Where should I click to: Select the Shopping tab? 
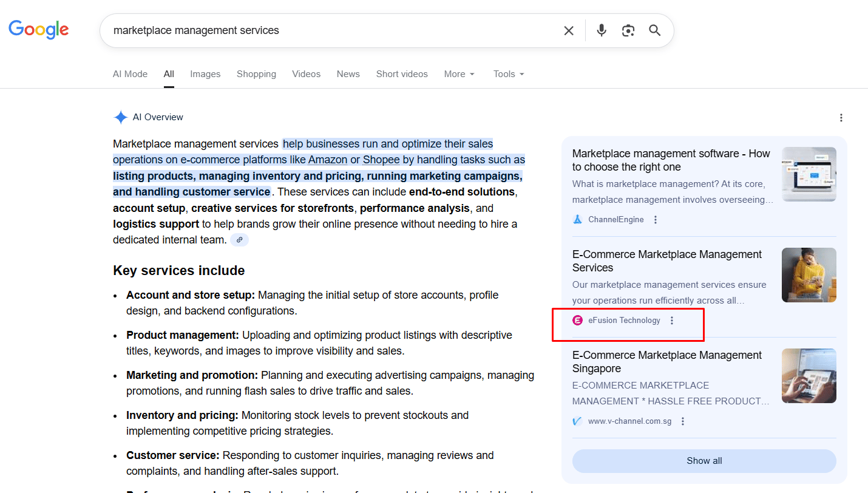tap(256, 74)
